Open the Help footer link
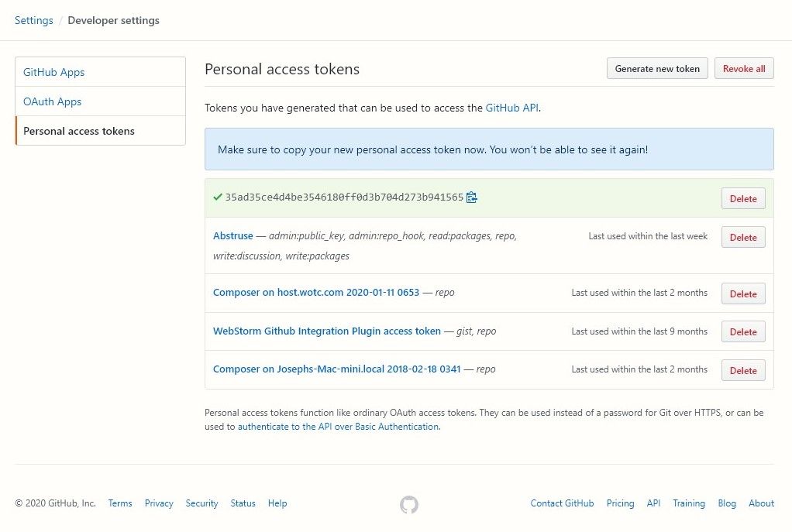Image resolution: width=792 pixels, height=532 pixels. (x=277, y=503)
